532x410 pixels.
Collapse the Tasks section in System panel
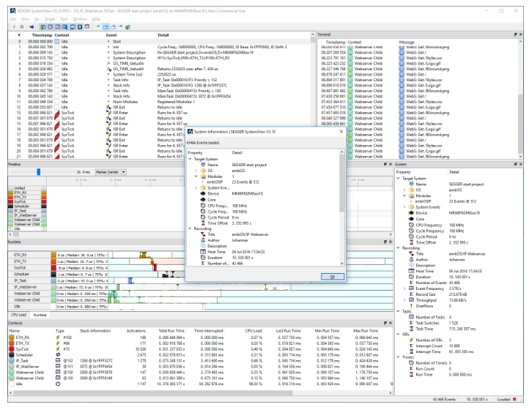(x=399, y=311)
